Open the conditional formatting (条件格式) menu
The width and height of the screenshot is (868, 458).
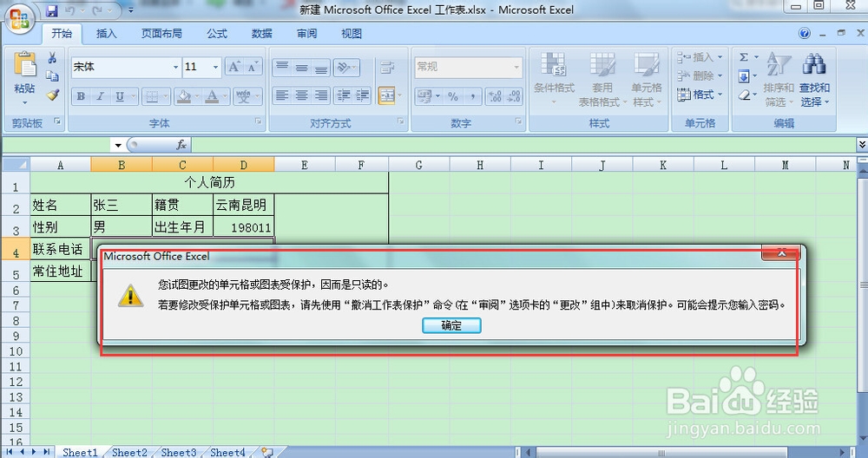point(554,79)
